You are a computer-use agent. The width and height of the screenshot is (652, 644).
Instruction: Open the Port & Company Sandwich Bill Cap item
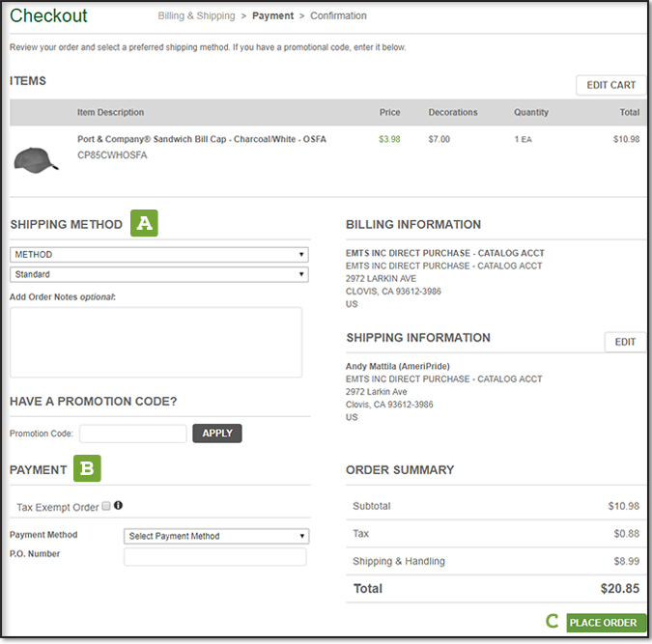click(x=201, y=139)
